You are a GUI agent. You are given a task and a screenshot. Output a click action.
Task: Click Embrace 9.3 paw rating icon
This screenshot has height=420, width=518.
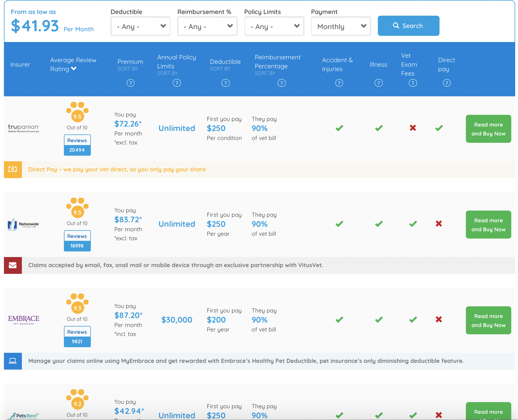tap(77, 304)
